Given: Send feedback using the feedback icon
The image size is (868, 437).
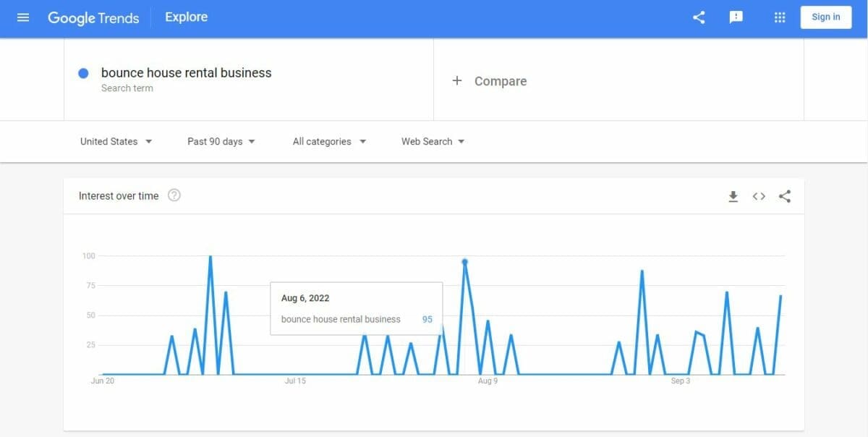Looking at the screenshot, I should click(x=736, y=17).
